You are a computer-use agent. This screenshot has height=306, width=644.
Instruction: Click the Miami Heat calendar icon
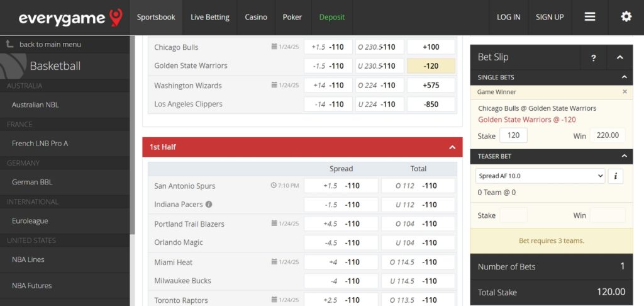coord(274,261)
